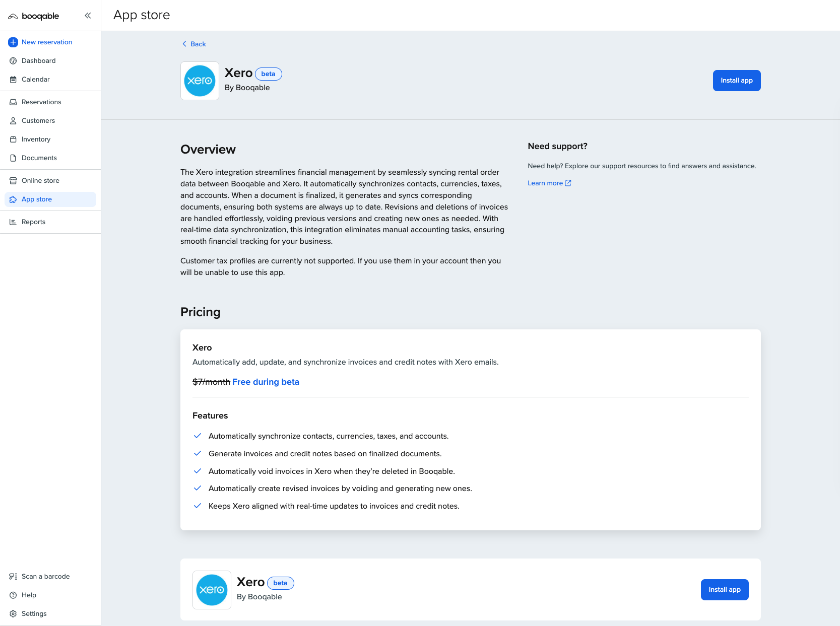Open the Customers section

point(38,121)
